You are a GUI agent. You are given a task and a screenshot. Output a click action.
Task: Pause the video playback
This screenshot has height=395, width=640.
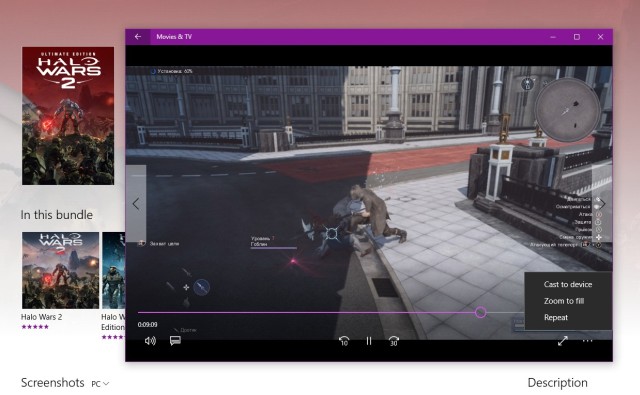click(x=369, y=341)
